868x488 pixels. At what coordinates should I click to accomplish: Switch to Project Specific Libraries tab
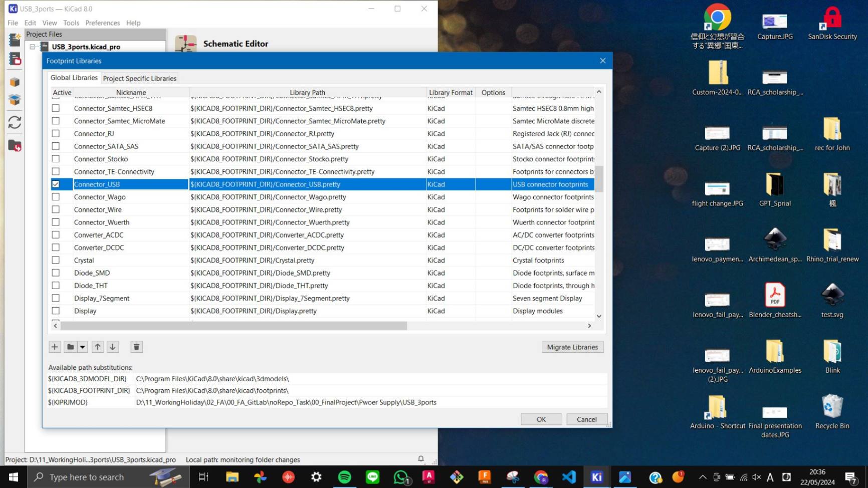(x=139, y=78)
